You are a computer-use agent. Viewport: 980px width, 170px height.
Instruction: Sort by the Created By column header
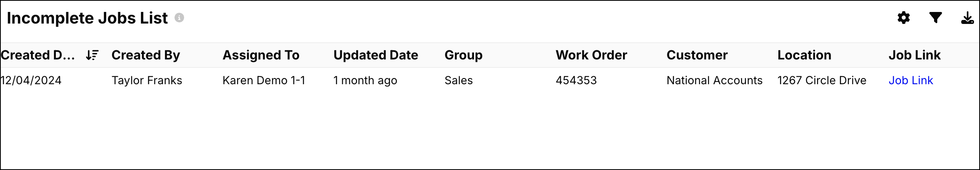point(146,55)
